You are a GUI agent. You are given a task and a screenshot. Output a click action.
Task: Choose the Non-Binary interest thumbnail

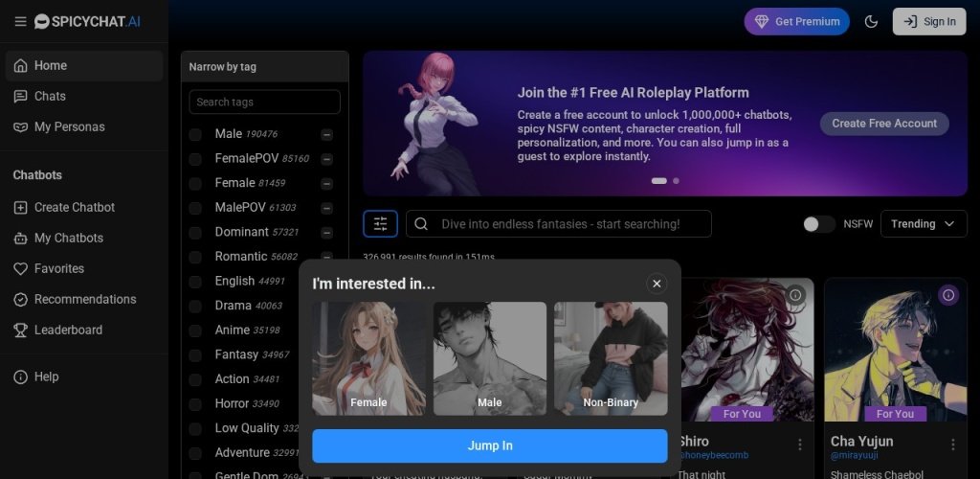(611, 358)
